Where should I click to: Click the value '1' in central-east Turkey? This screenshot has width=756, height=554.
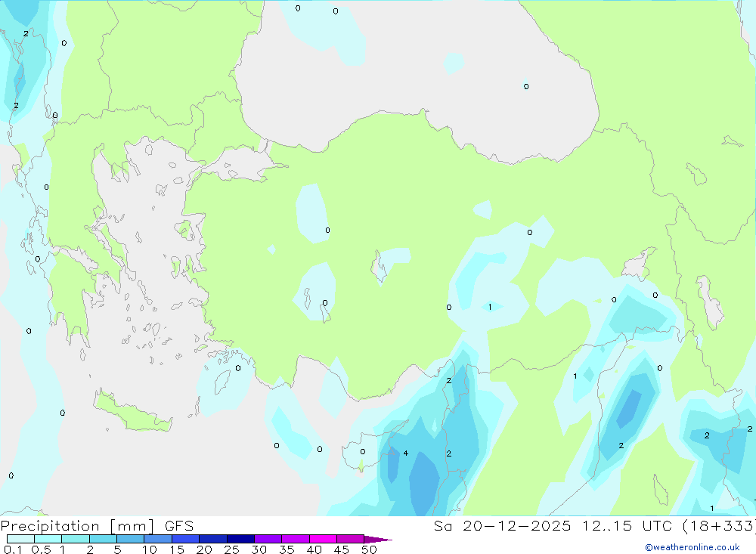(490, 307)
